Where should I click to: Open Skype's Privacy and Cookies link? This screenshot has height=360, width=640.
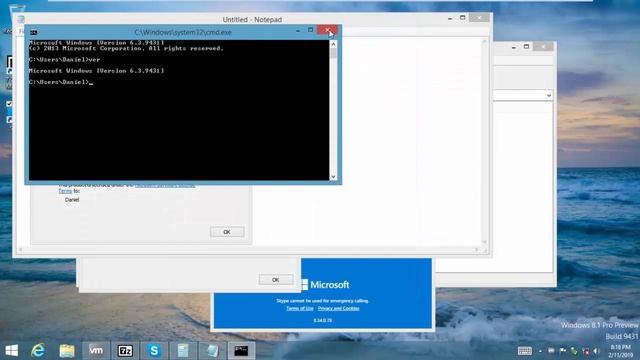coord(338,308)
